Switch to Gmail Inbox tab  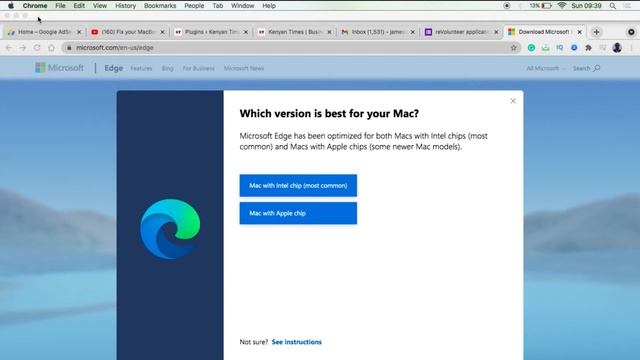coord(378,32)
